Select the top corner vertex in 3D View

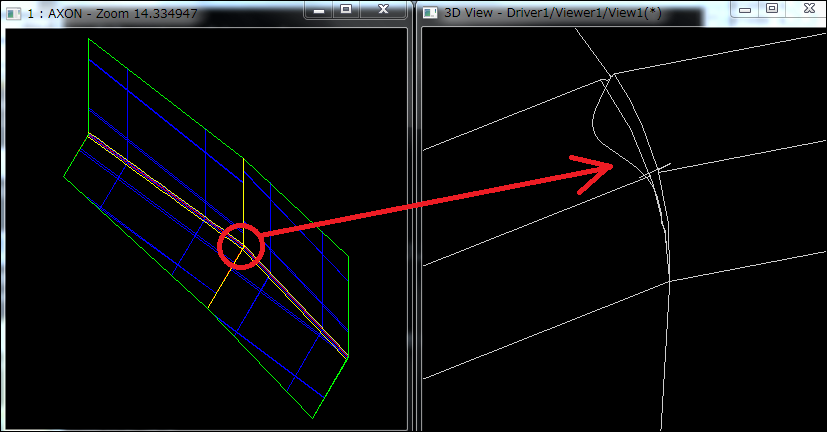(612, 74)
